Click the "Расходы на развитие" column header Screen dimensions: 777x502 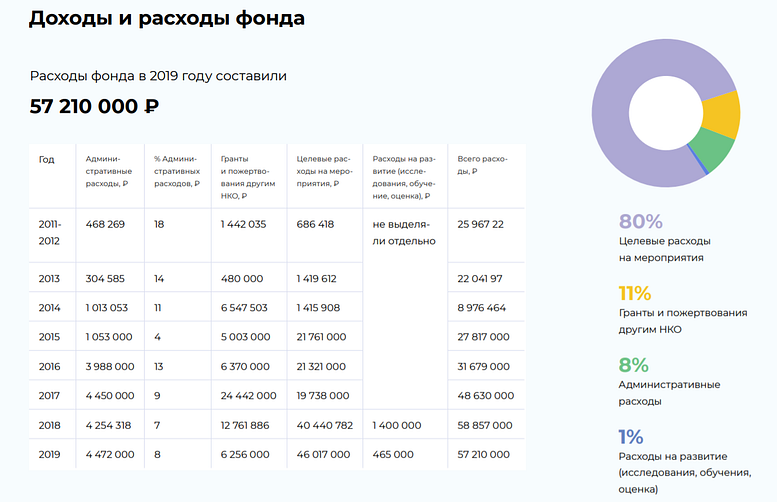pos(404,177)
